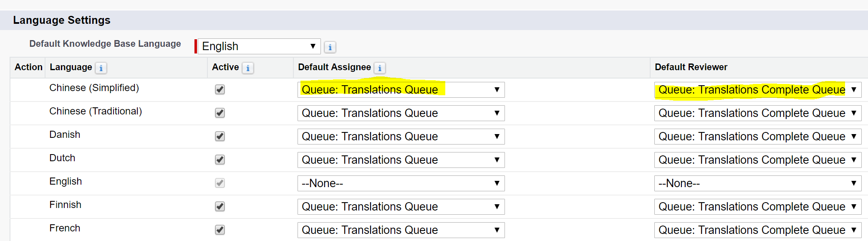The width and height of the screenshot is (868, 241).
Task: Toggle Active checkbox for Danish
Action: point(220,136)
